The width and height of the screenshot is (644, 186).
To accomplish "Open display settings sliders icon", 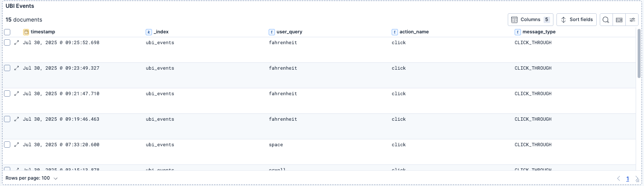I will (x=632, y=20).
